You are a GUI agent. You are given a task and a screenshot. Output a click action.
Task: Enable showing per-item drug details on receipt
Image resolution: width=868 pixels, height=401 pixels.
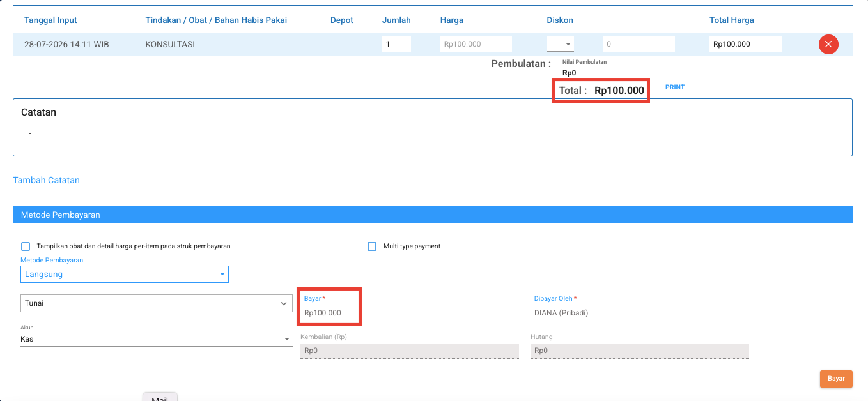[26, 246]
